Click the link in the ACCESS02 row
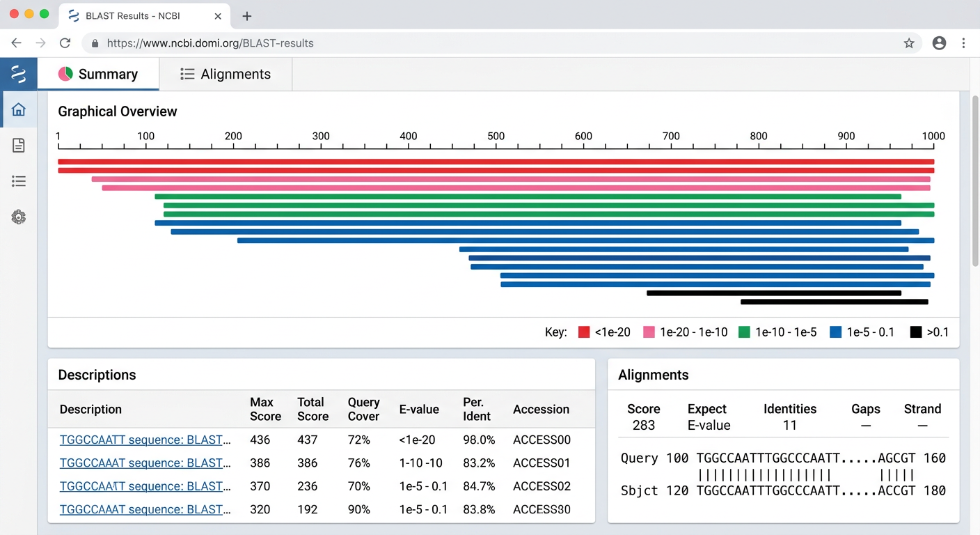This screenshot has height=535, width=980. pyautogui.click(x=145, y=486)
